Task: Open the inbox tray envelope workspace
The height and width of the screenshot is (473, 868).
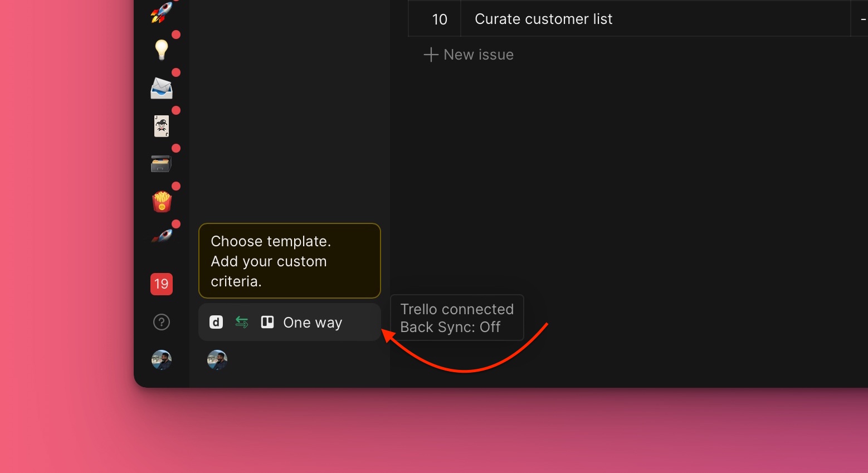Action: point(162,88)
